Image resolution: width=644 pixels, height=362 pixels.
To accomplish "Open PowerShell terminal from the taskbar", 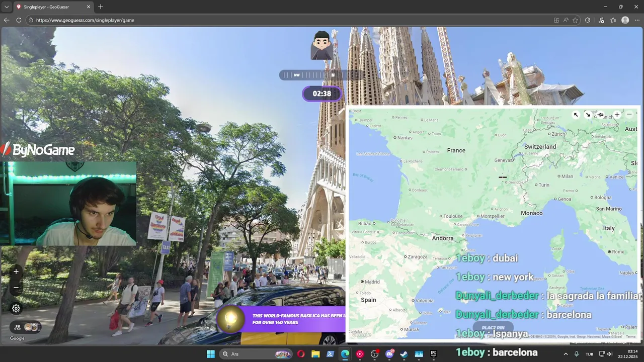I will point(330,354).
